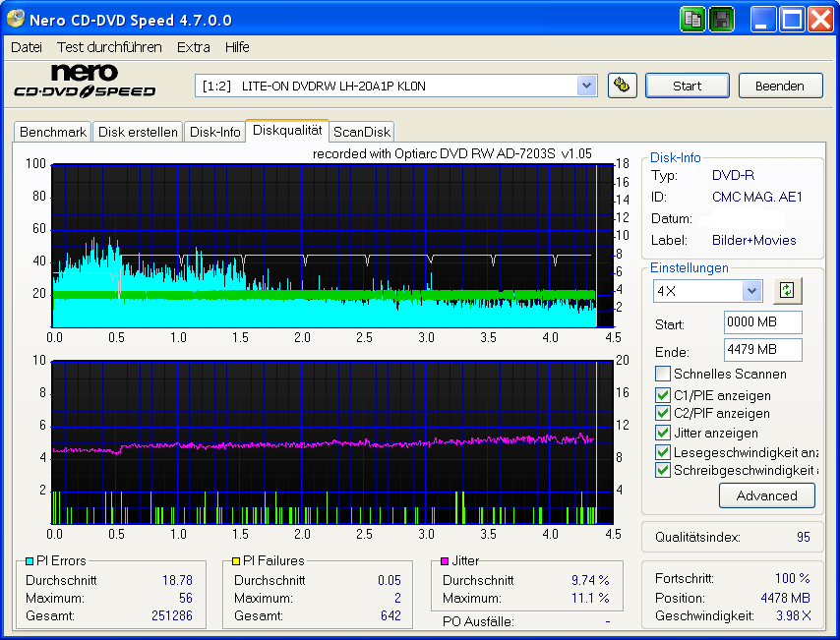Open the Extra menu
This screenshot has height=640, width=840.
click(193, 46)
